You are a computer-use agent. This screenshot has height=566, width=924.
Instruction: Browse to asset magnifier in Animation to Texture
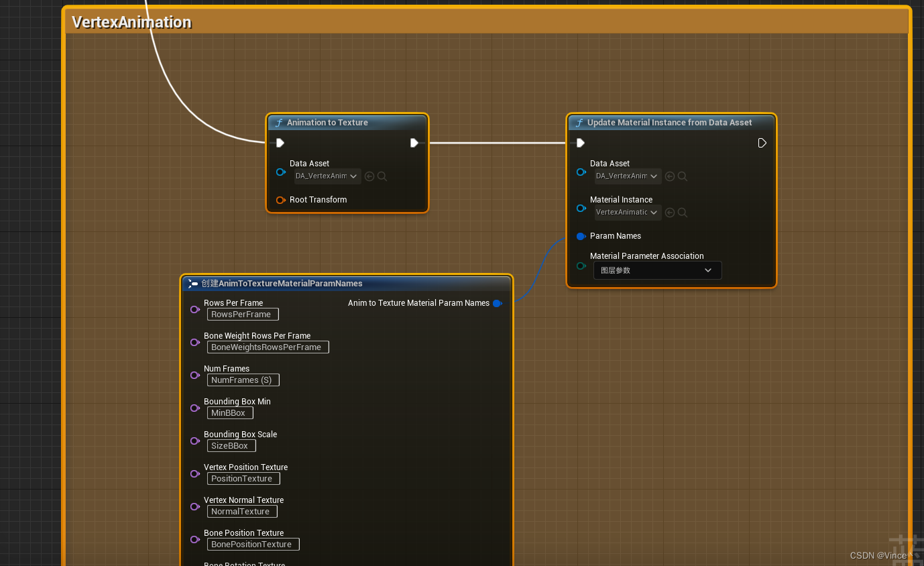382,176
